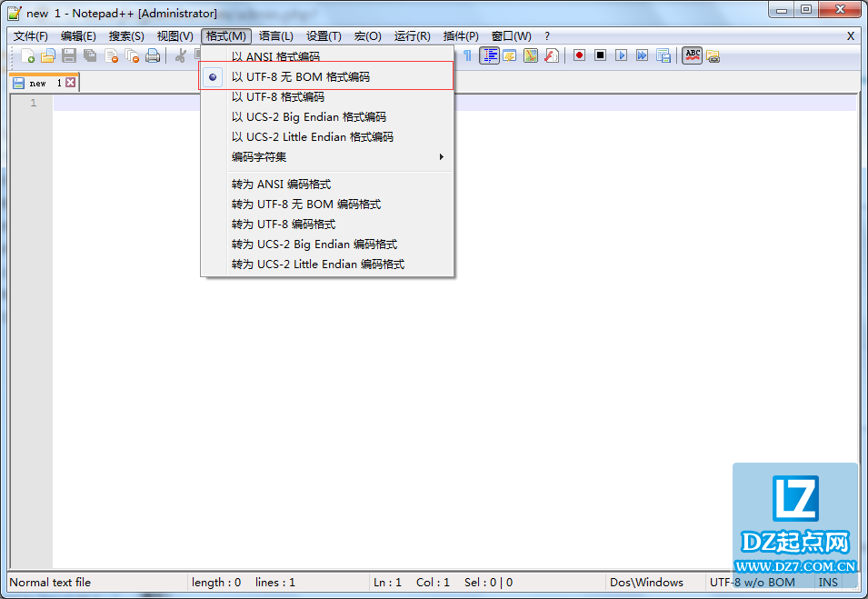
Task: Save the recorded macro icon
Action: click(x=663, y=56)
